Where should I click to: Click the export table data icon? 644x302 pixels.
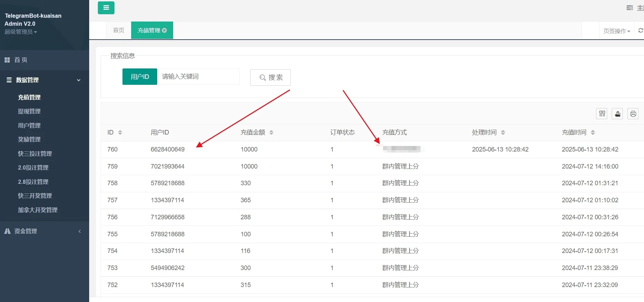click(x=617, y=114)
